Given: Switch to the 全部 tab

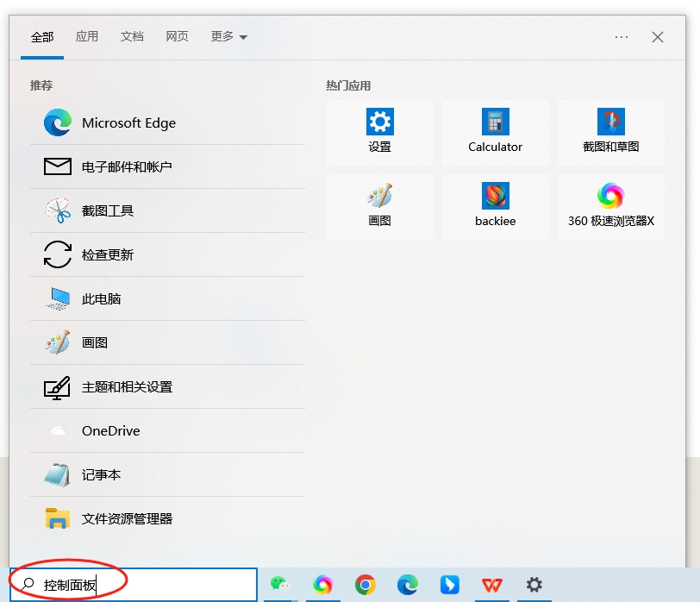Looking at the screenshot, I should [42, 36].
